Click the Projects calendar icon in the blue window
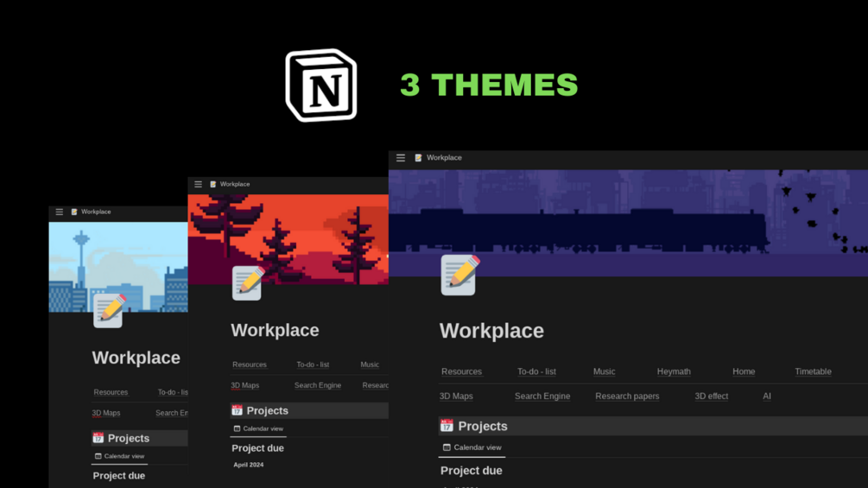 pyautogui.click(x=98, y=438)
